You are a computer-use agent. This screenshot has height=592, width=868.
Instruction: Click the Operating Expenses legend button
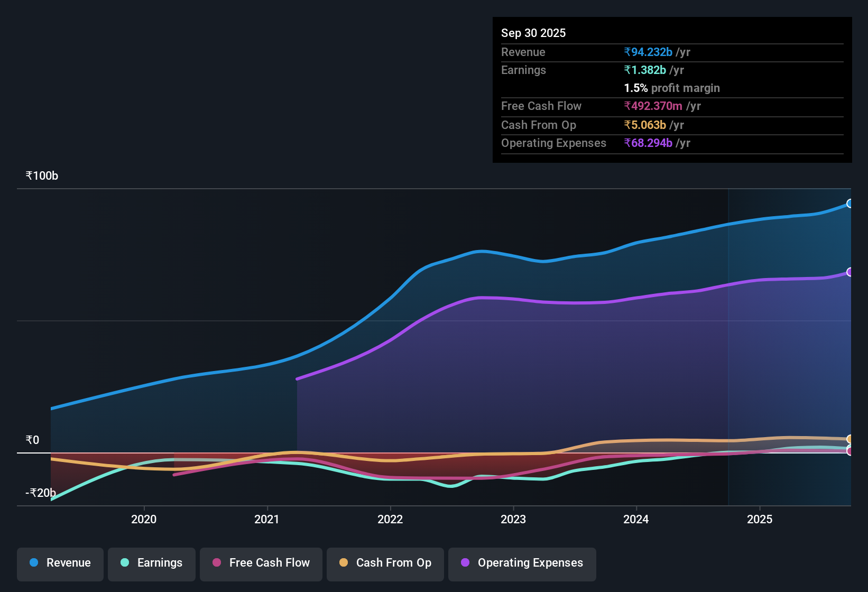point(522,563)
